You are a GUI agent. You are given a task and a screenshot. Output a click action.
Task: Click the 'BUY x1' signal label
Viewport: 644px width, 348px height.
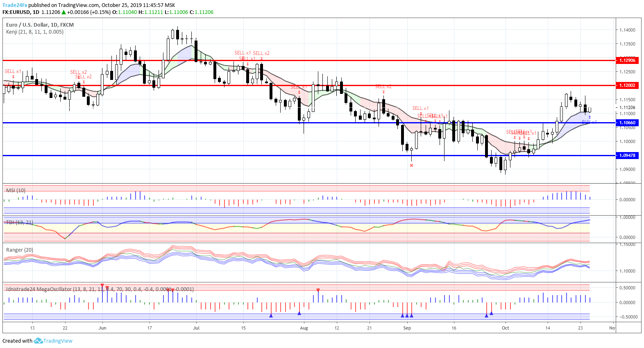(x=589, y=122)
